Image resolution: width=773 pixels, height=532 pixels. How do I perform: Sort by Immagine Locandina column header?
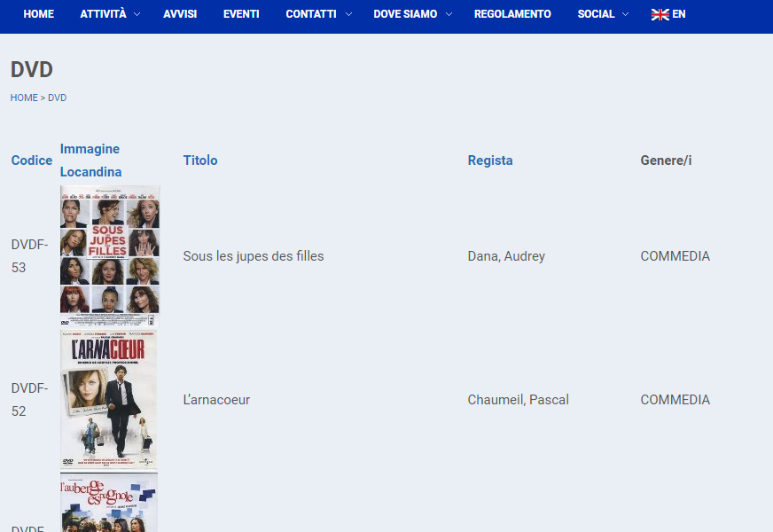coord(90,160)
